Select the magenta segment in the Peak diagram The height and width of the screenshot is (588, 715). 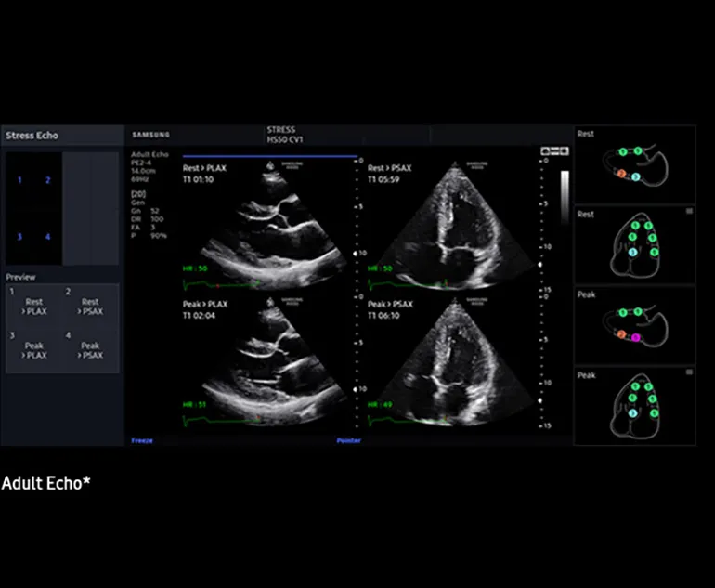(636, 339)
